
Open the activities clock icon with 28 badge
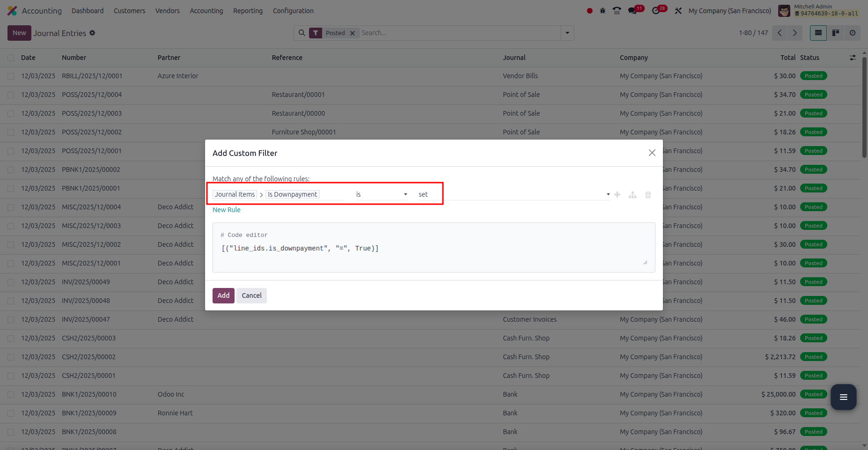(x=656, y=11)
